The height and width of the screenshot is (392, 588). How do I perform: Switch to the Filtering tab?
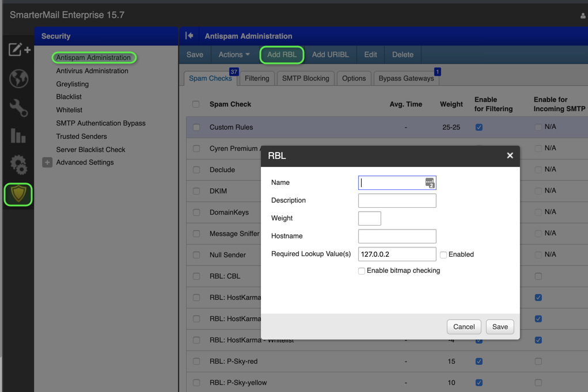pyautogui.click(x=257, y=78)
